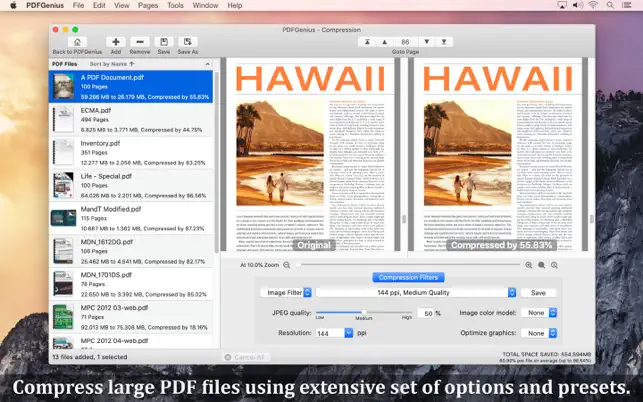Open the Edit menu
This screenshot has width=643, height=402.
(99, 5)
